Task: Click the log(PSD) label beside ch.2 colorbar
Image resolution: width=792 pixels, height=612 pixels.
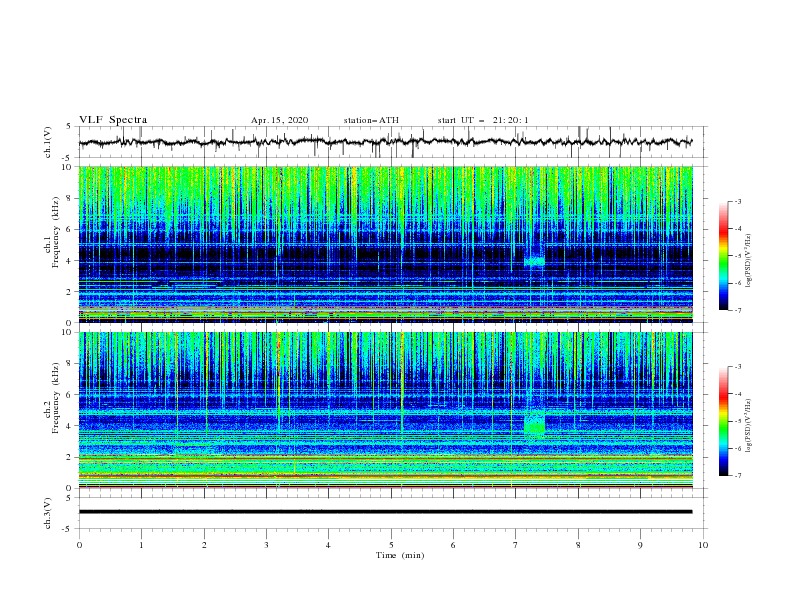Action: (749, 426)
